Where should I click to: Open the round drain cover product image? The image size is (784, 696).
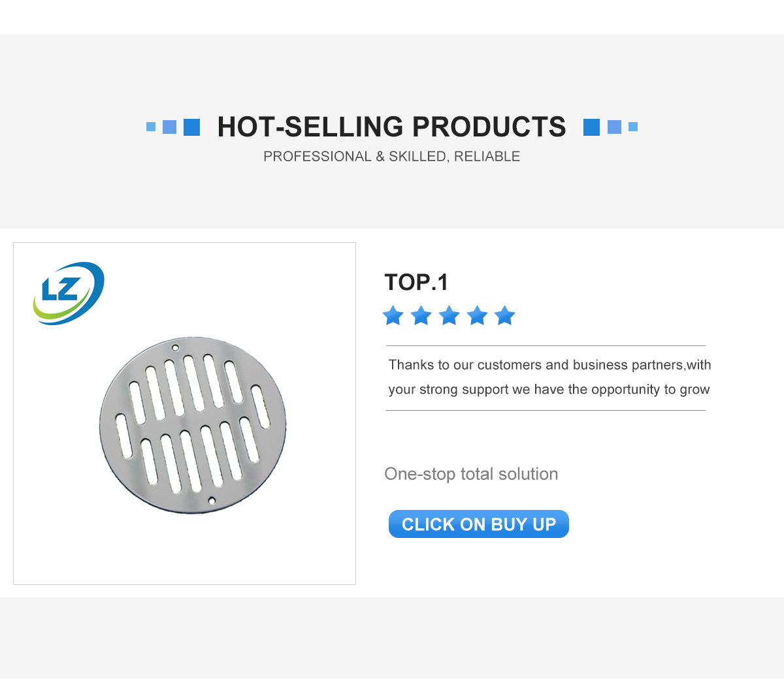click(x=193, y=426)
